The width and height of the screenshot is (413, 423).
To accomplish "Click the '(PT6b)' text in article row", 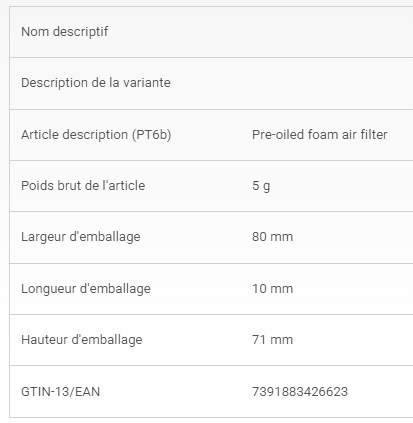I will (x=152, y=135).
